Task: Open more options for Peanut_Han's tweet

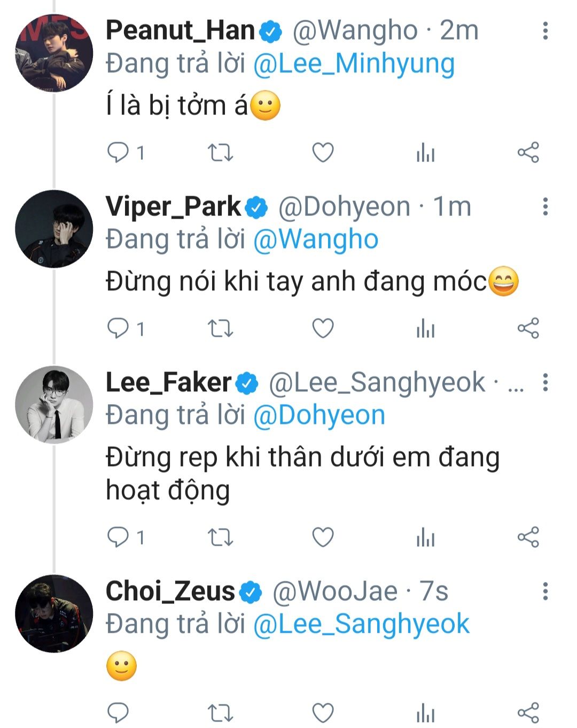Action: 545,31
